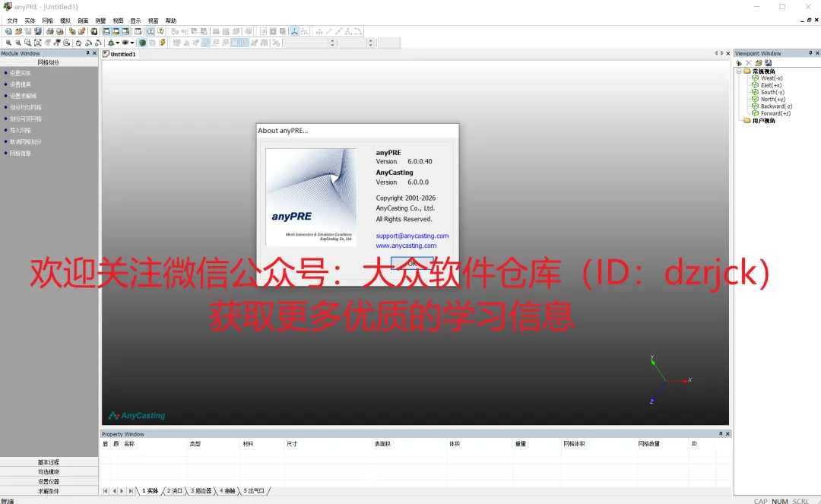Click the Zoom Out magnifier icon
The image size is (821, 504).
(x=18, y=43)
